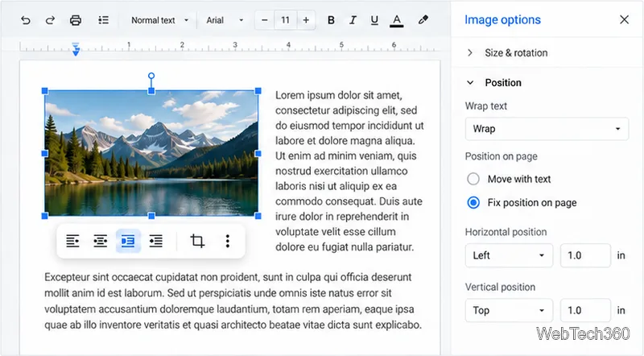Open the Horizontal position Left dropdown
This screenshot has width=644, height=356.
(x=509, y=255)
